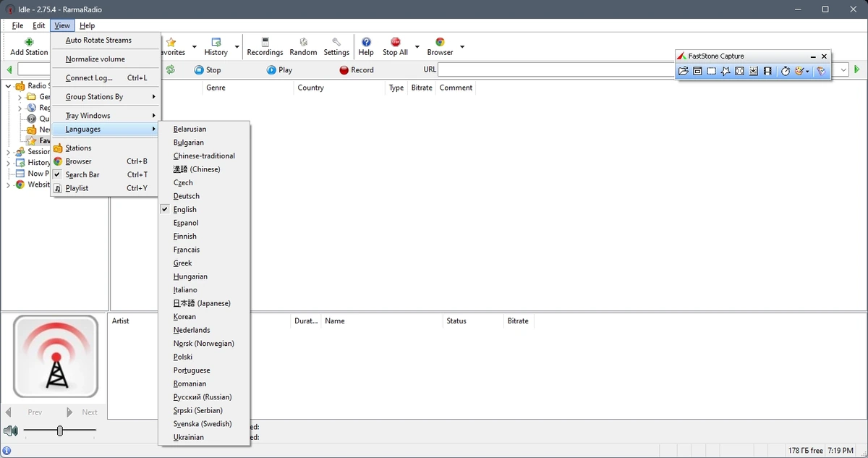This screenshot has height=458, width=868.
Task: Click the green refresh arrows icon
Action: 170,69
